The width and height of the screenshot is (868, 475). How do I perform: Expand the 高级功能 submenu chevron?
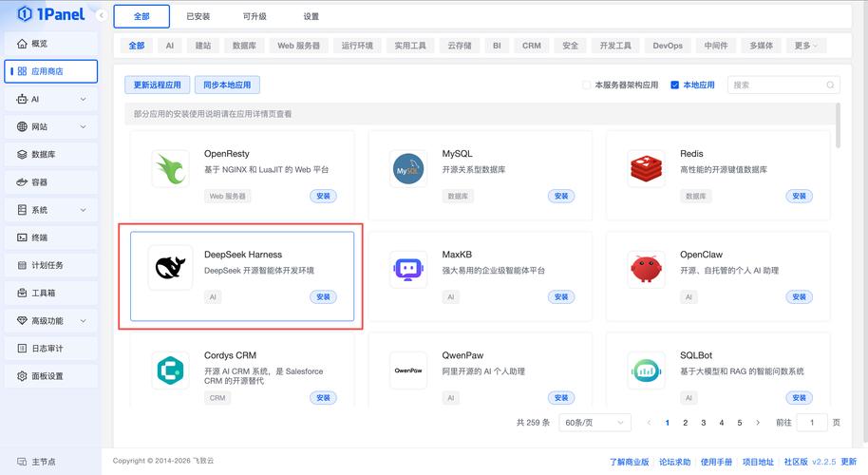(x=83, y=320)
